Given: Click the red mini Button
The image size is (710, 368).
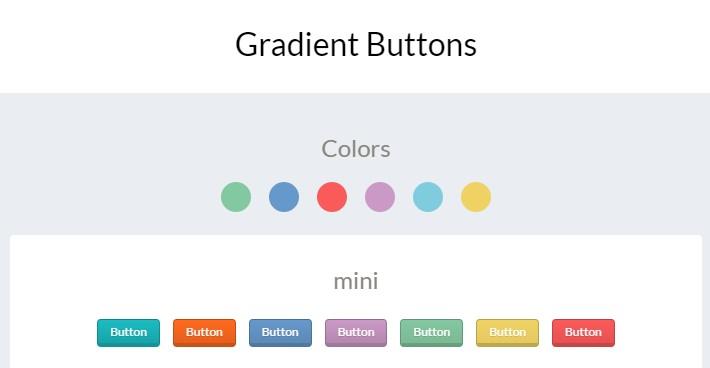Looking at the screenshot, I should (583, 333).
